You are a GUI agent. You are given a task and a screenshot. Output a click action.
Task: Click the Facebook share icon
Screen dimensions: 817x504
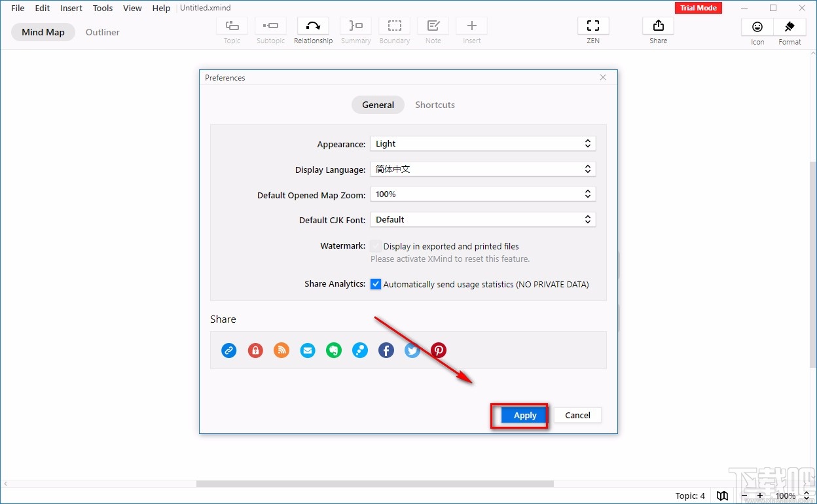(x=386, y=350)
